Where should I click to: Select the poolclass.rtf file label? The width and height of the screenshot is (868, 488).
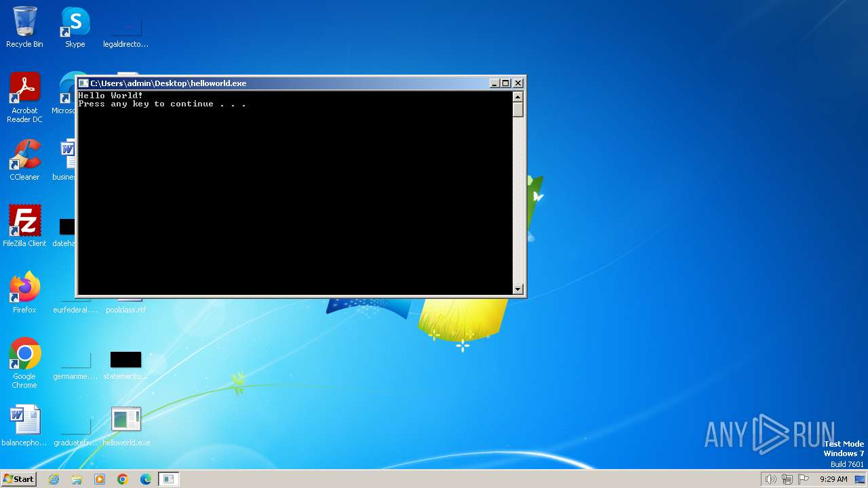[x=126, y=310]
